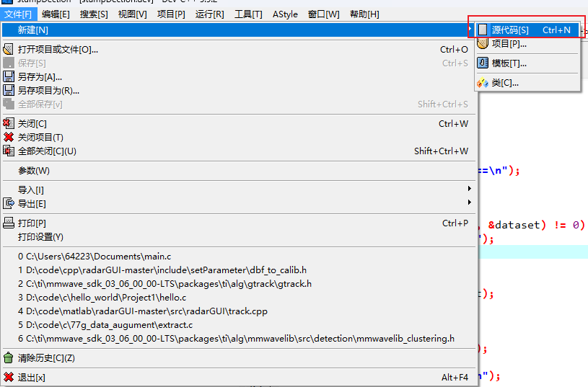Select 打印[P] Print entry
Image resolution: width=588 pixels, height=387 pixels.
click(239, 223)
